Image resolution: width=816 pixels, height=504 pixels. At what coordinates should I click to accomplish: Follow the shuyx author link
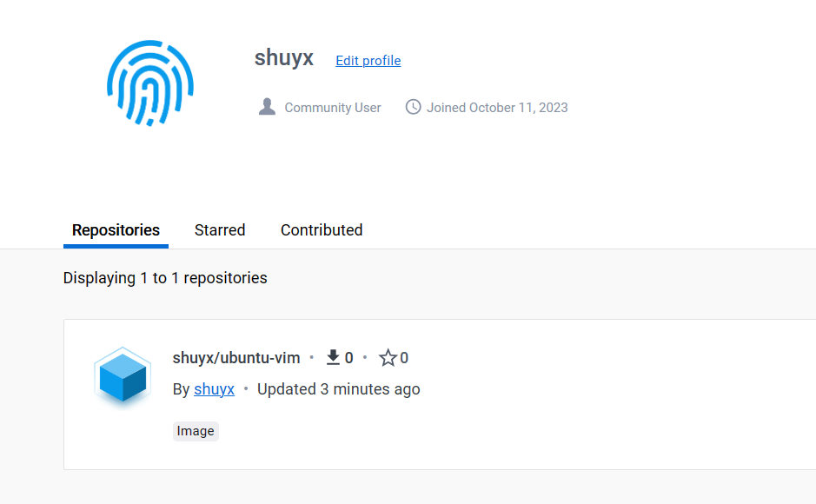click(x=214, y=388)
